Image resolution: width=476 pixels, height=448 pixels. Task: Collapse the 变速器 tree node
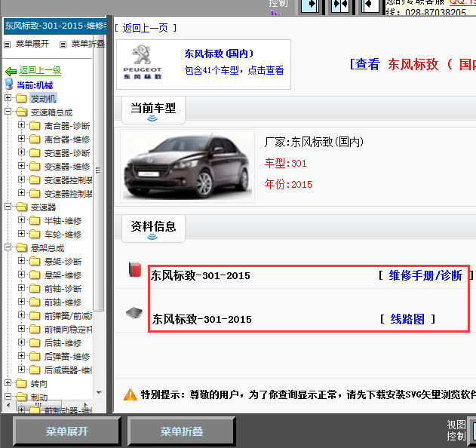point(8,207)
